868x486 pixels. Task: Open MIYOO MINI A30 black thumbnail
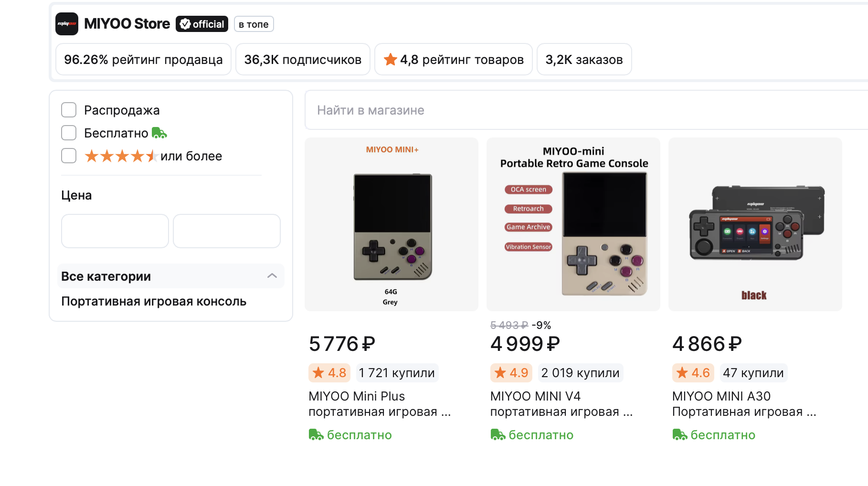[755, 224]
